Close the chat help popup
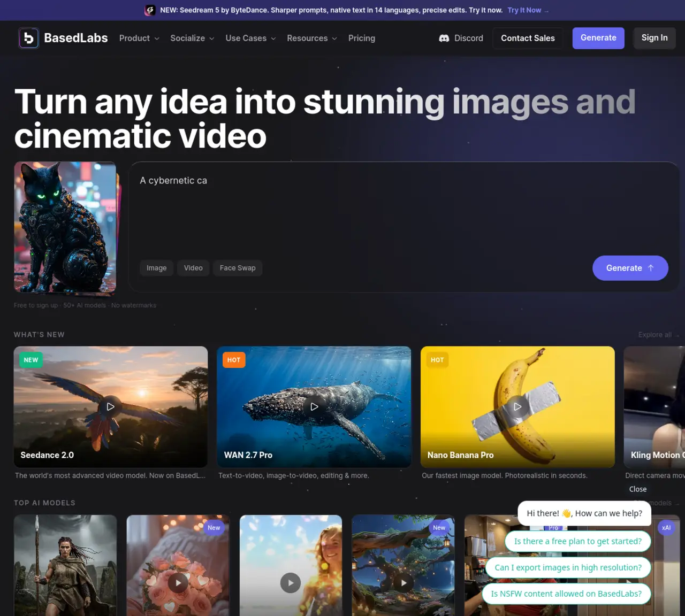The width and height of the screenshot is (685, 616). tap(638, 489)
